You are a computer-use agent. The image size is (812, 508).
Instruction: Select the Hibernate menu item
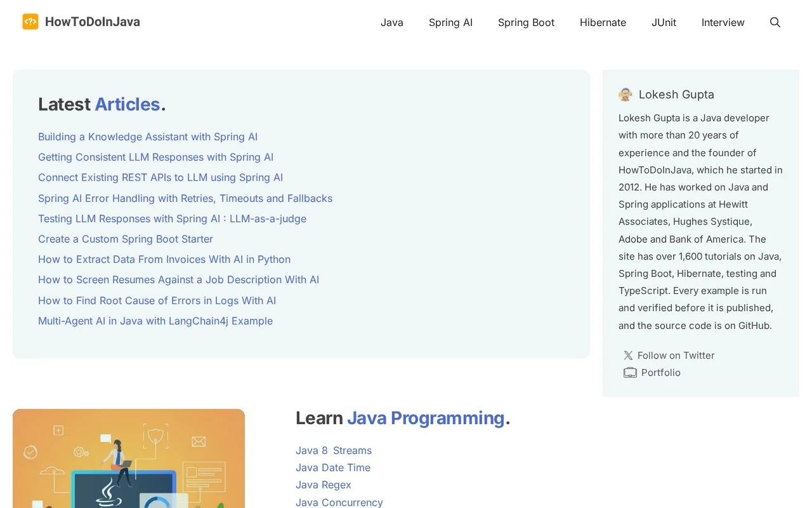[603, 22]
